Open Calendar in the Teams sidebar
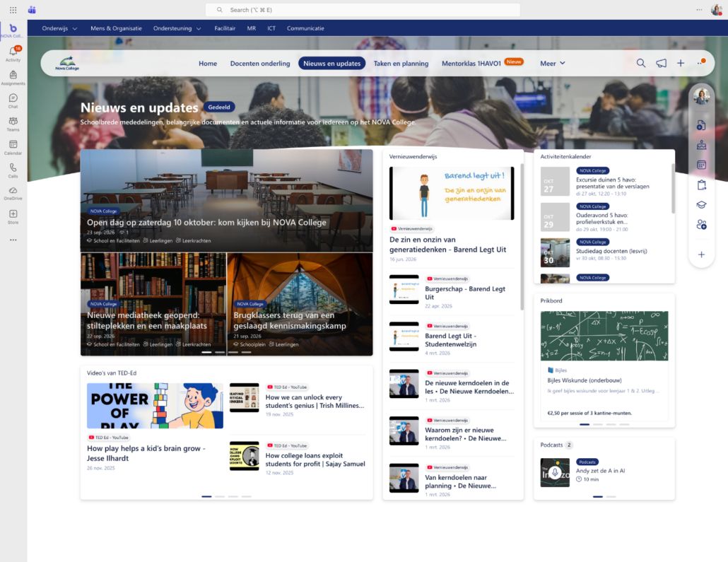 (13, 147)
